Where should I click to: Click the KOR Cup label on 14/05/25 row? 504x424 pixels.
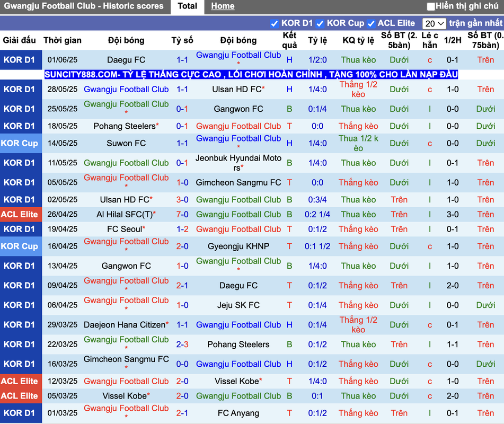tap(19, 143)
